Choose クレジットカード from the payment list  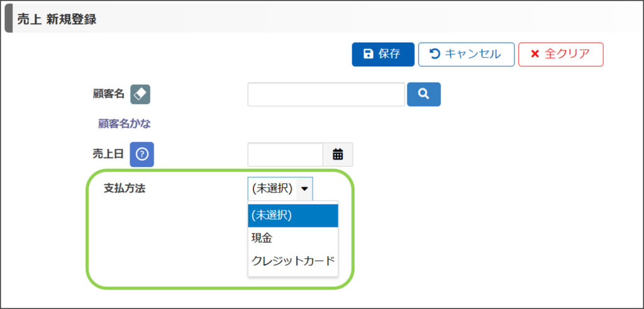[x=293, y=261]
